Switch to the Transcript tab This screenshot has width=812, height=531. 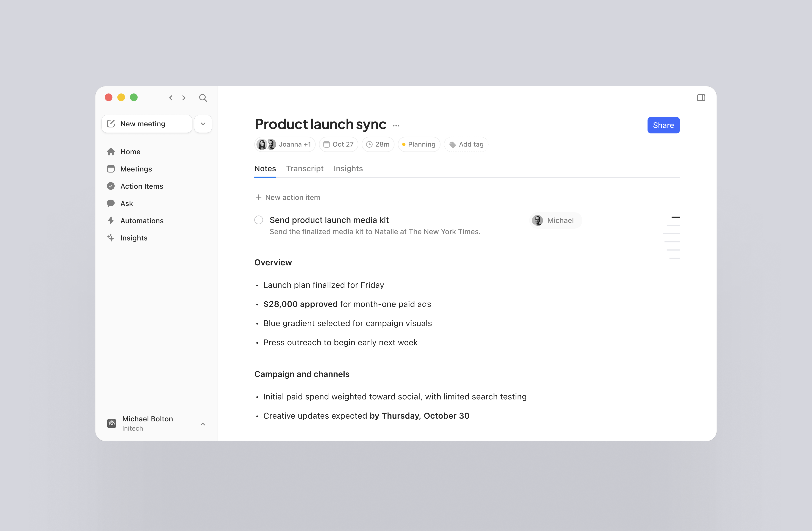click(x=304, y=168)
